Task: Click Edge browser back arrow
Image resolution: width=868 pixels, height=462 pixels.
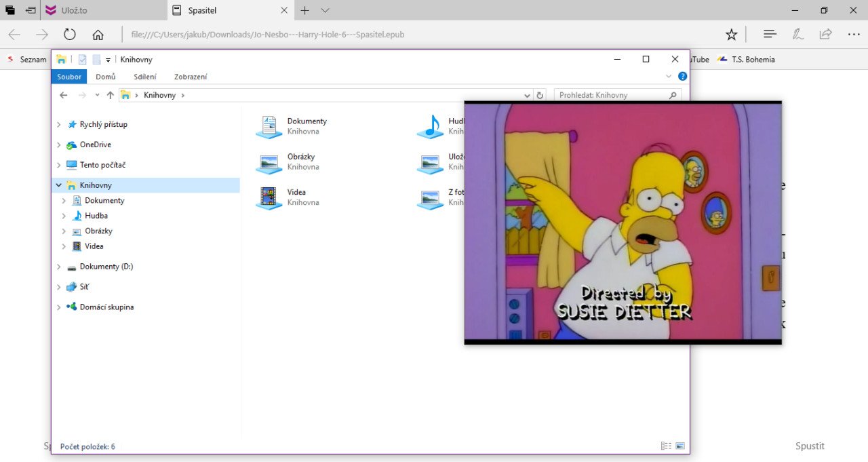Action: point(14,35)
